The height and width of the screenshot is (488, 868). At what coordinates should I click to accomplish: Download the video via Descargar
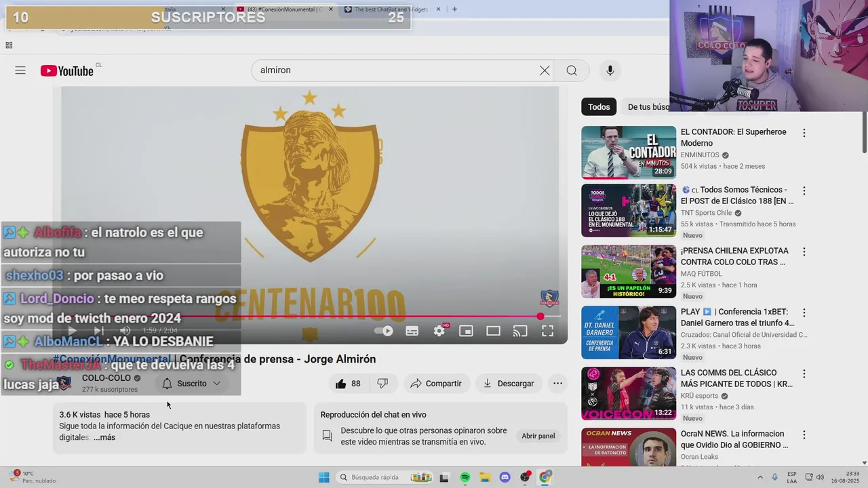point(509,384)
